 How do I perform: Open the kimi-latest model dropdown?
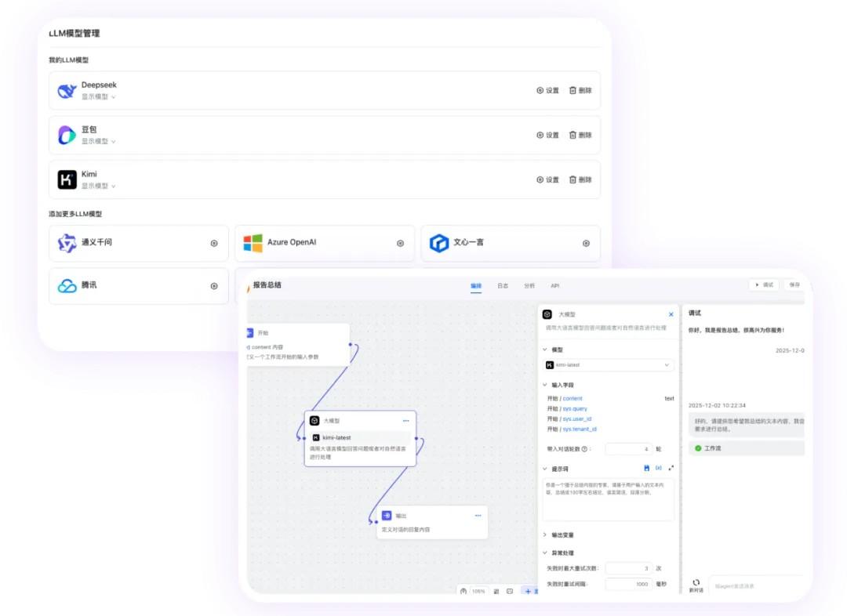tap(608, 365)
